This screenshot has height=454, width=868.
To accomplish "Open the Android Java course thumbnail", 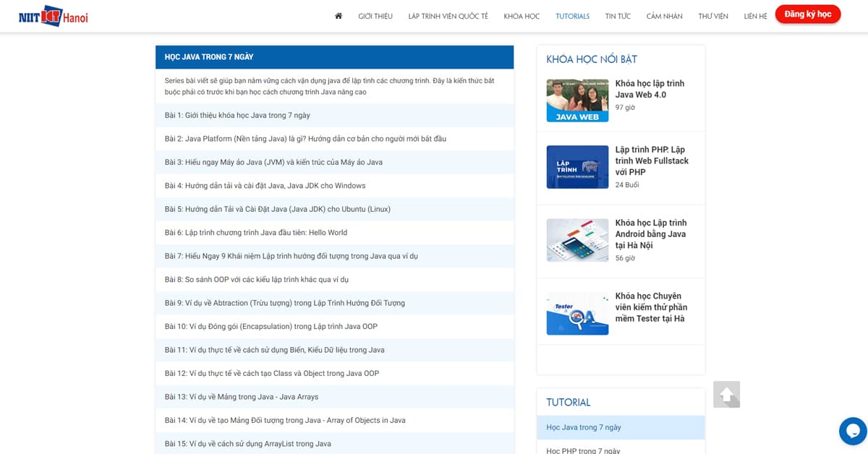I will coord(577,240).
